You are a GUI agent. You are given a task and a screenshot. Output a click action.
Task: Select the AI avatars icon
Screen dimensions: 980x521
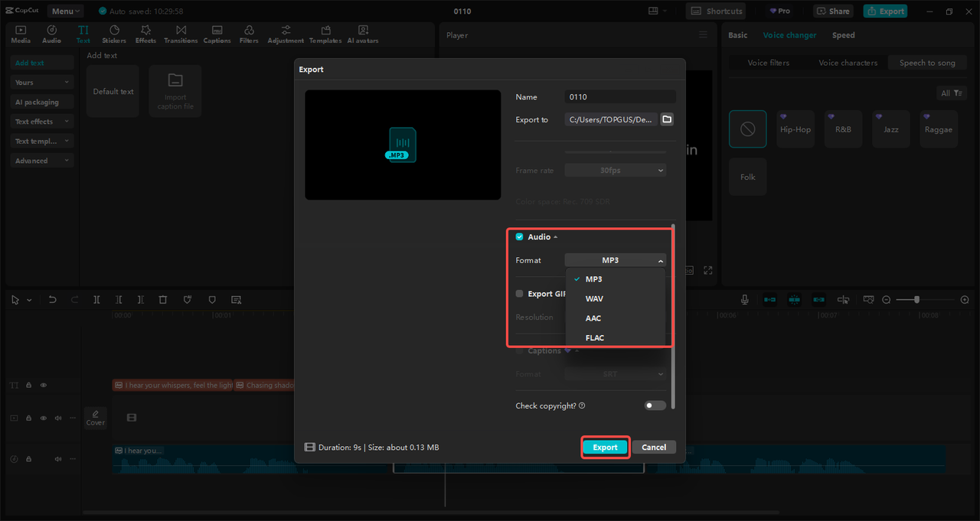click(362, 31)
